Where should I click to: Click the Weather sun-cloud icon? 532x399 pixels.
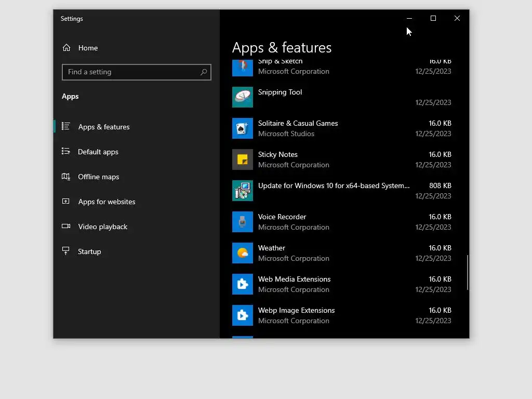click(243, 253)
